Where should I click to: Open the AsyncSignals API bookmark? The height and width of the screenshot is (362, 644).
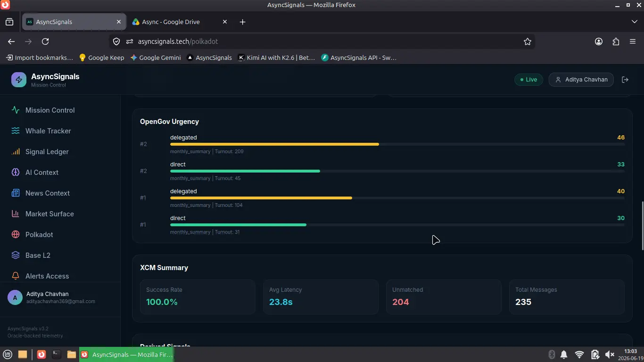(x=359, y=58)
